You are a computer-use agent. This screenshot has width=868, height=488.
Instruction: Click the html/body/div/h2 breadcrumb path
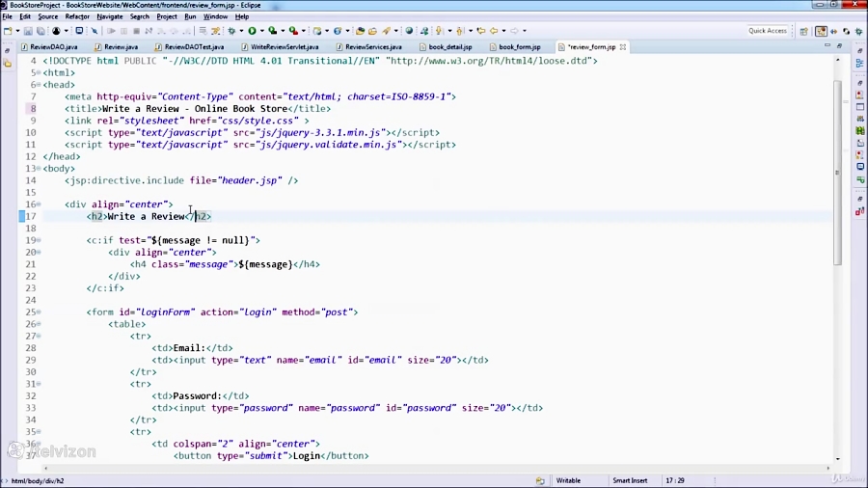coord(38,481)
